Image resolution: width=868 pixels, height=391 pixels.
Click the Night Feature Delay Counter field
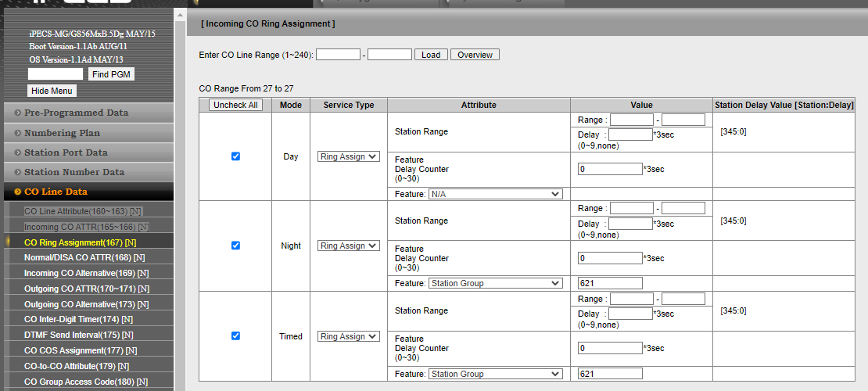click(x=610, y=258)
